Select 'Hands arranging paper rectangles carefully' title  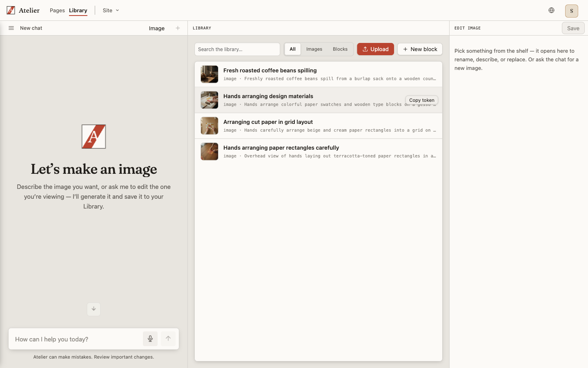click(281, 148)
